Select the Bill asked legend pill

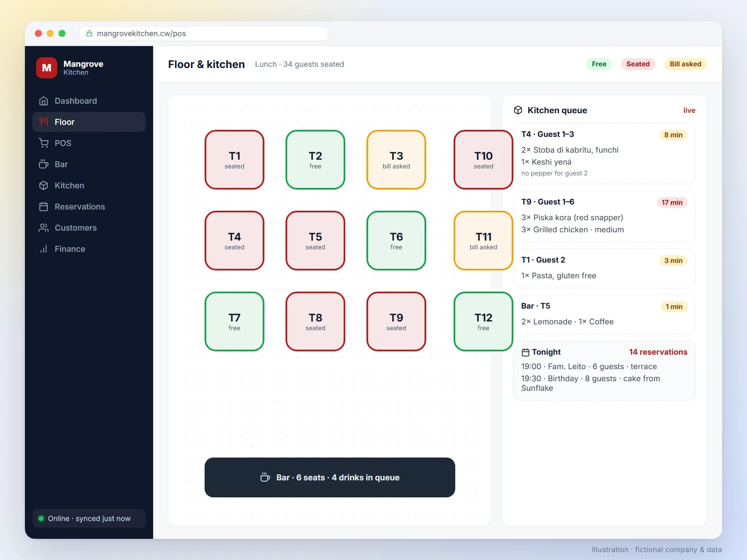pyautogui.click(x=685, y=64)
